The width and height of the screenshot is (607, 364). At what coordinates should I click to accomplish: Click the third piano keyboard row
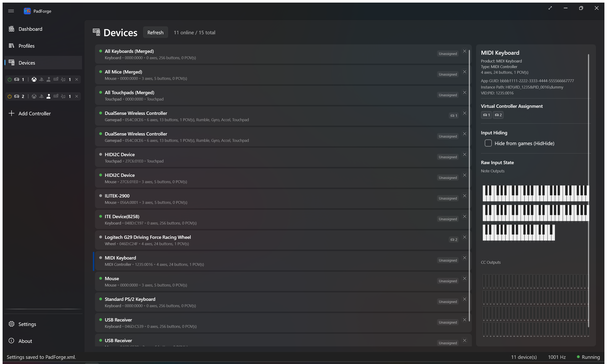(x=519, y=232)
